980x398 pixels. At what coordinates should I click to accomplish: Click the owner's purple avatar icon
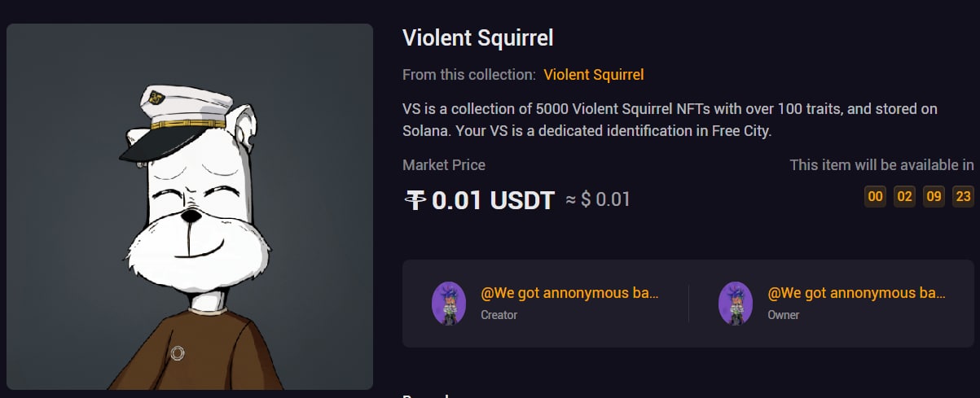coord(735,304)
